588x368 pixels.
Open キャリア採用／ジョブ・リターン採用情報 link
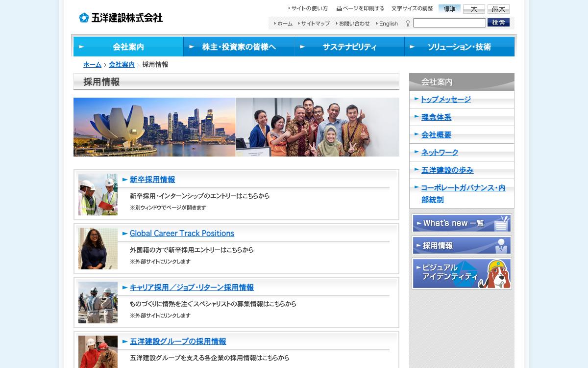192,288
